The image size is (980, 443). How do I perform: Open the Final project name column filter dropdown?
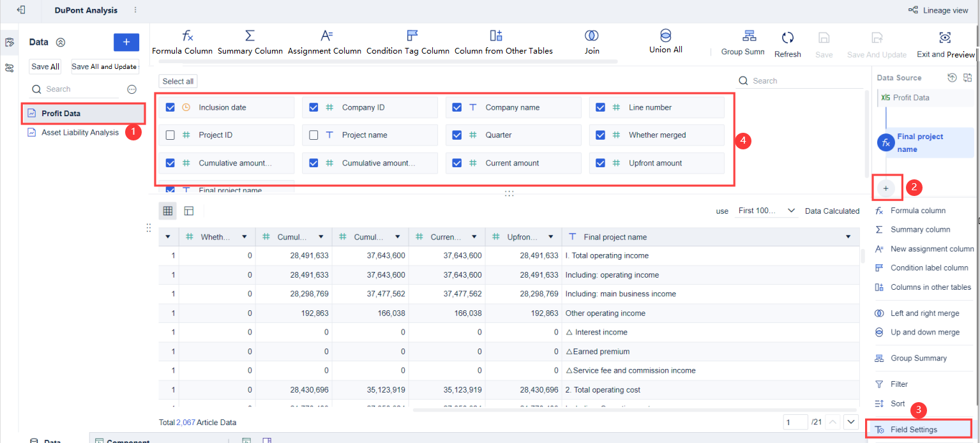click(848, 237)
